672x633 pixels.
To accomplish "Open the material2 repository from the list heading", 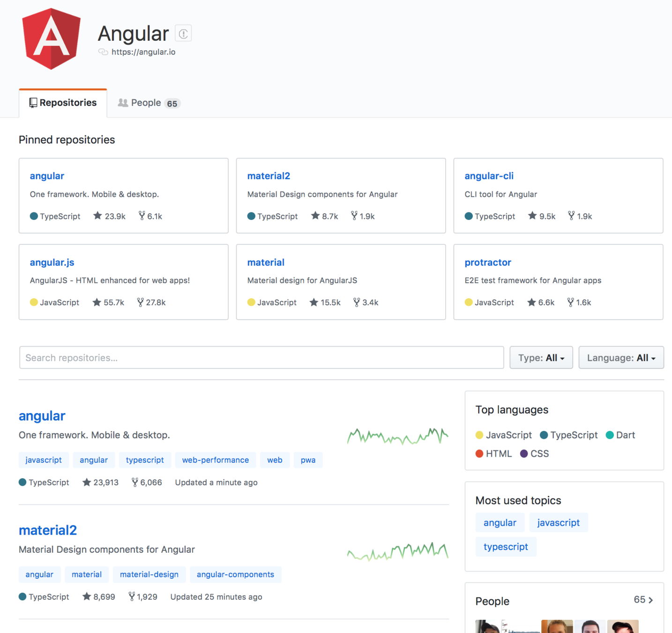I will [48, 530].
